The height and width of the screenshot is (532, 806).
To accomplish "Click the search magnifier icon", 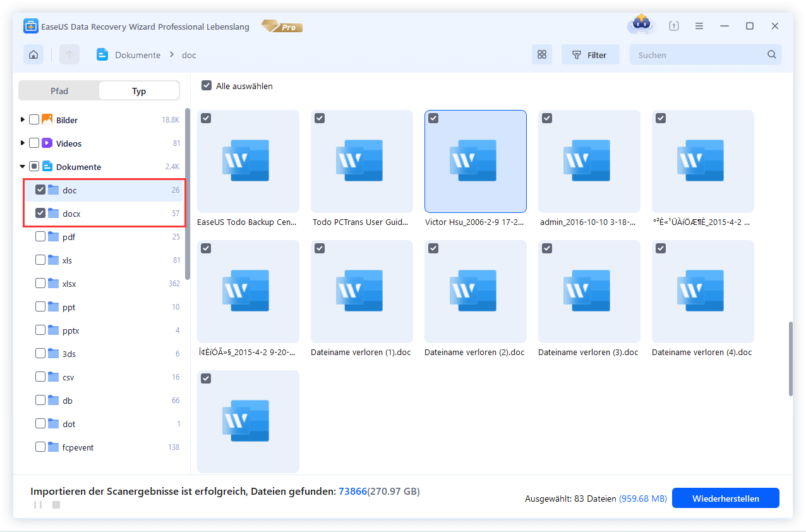I will [x=771, y=55].
